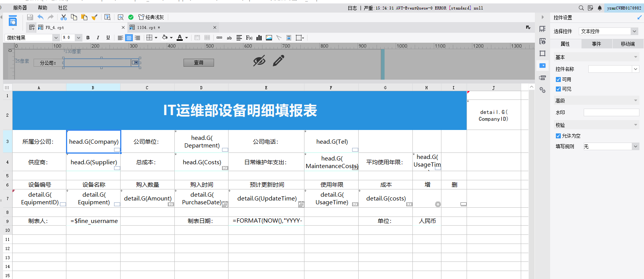Click the 查询 button in parameter pane
The height and width of the screenshot is (279, 644).
click(198, 63)
